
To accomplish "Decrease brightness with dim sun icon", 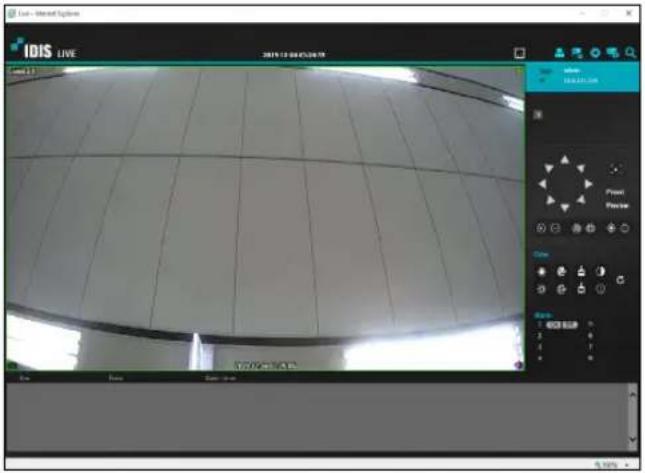I will point(541,290).
